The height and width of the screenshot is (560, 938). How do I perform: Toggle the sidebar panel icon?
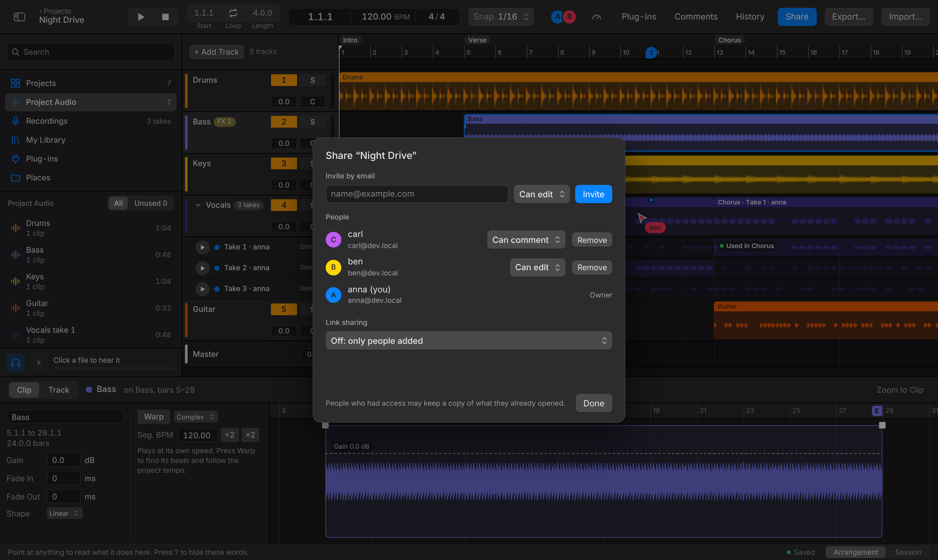pos(19,17)
